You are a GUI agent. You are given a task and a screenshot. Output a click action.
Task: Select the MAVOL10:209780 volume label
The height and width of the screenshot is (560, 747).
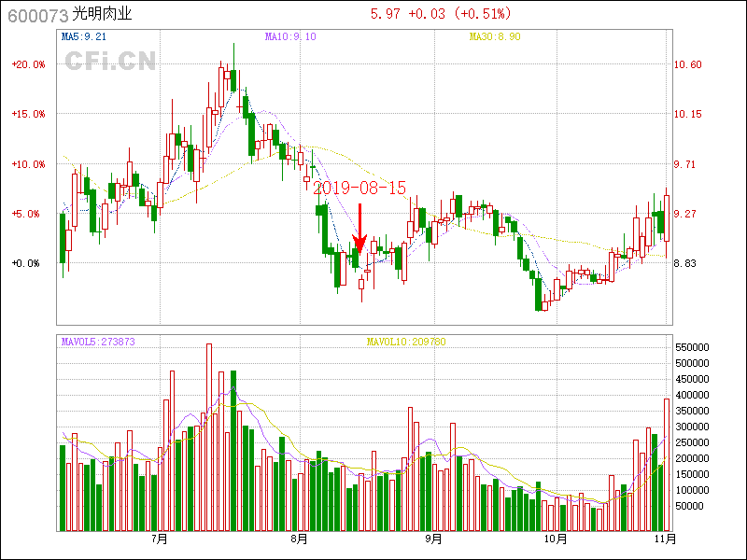[406, 342]
